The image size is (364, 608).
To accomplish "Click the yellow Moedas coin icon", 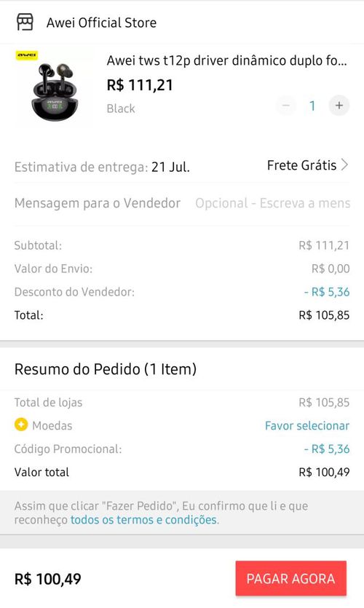I will pos(21,425).
